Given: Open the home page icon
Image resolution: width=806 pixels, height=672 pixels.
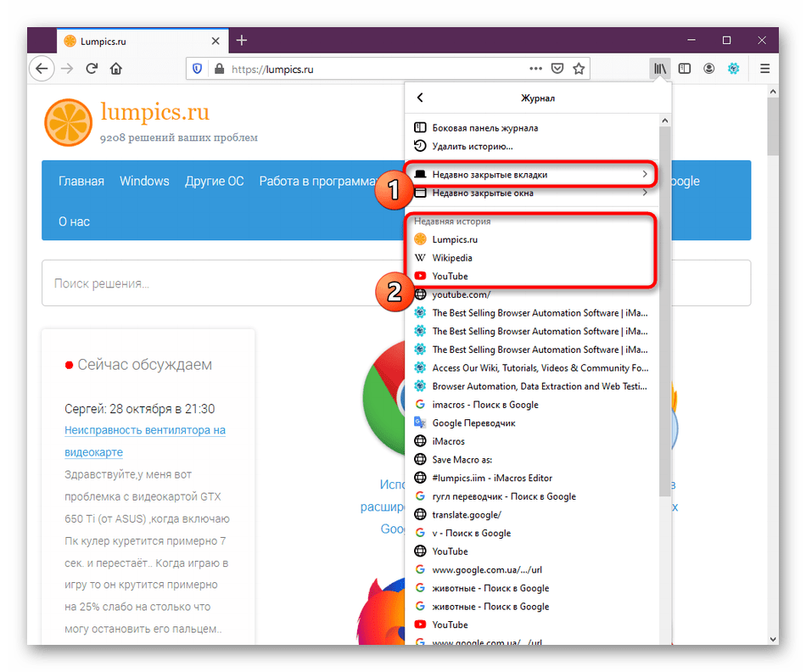Looking at the screenshot, I should 116,69.
